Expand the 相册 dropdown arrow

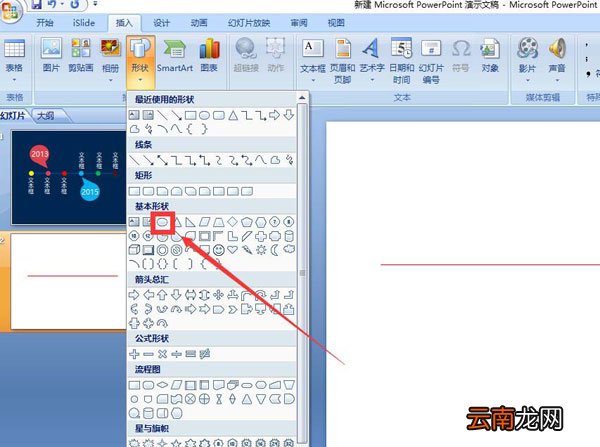(111, 80)
